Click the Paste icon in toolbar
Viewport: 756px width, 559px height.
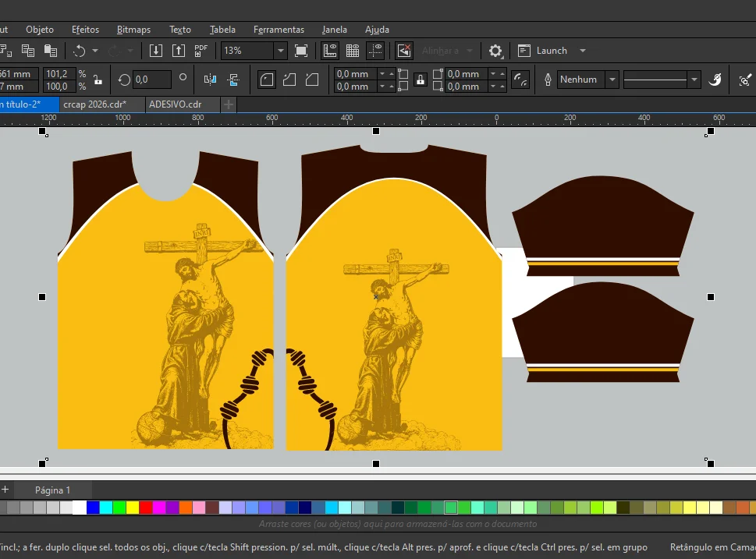tap(51, 51)
